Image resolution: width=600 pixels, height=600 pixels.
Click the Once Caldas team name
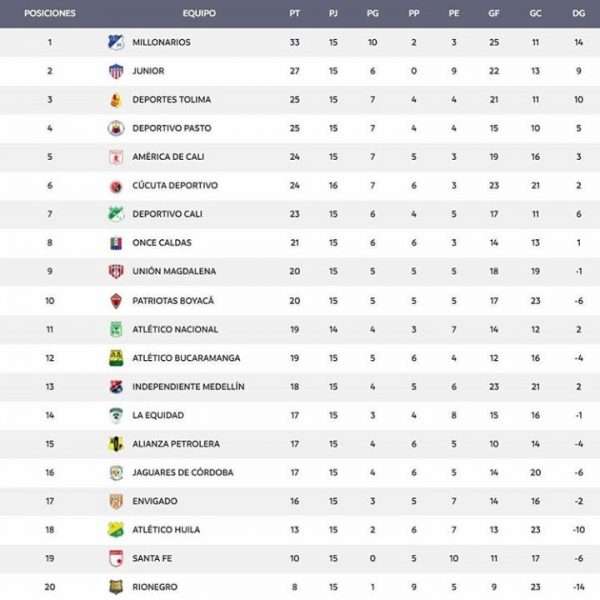pyautogui.click(x=162, y=243)
